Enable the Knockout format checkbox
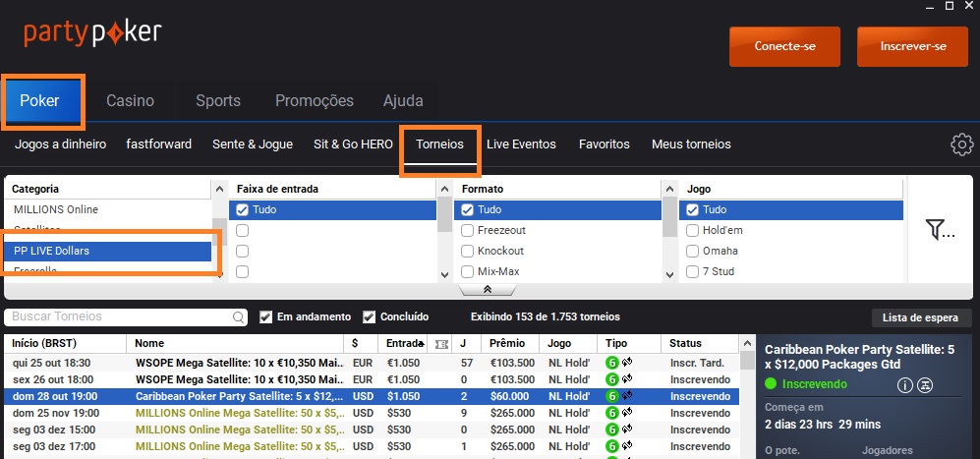 [468, 252]
